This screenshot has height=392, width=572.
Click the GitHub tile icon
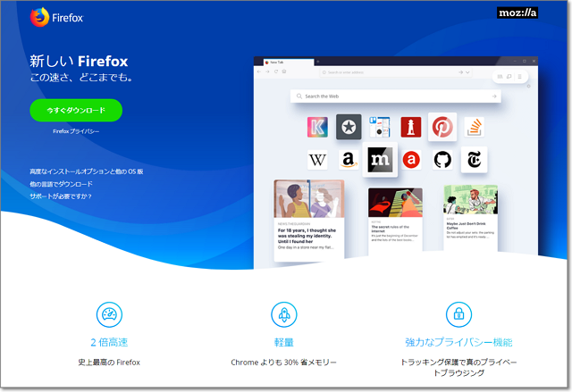click(x=442, y=160)
